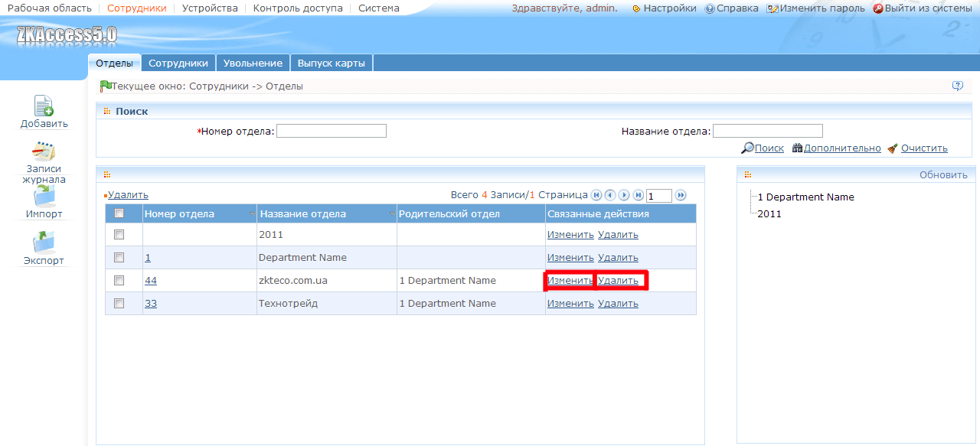980x446 pixels.
Task: Click parent department cell of Технотрейд row
Action: [x=471, y=304]
